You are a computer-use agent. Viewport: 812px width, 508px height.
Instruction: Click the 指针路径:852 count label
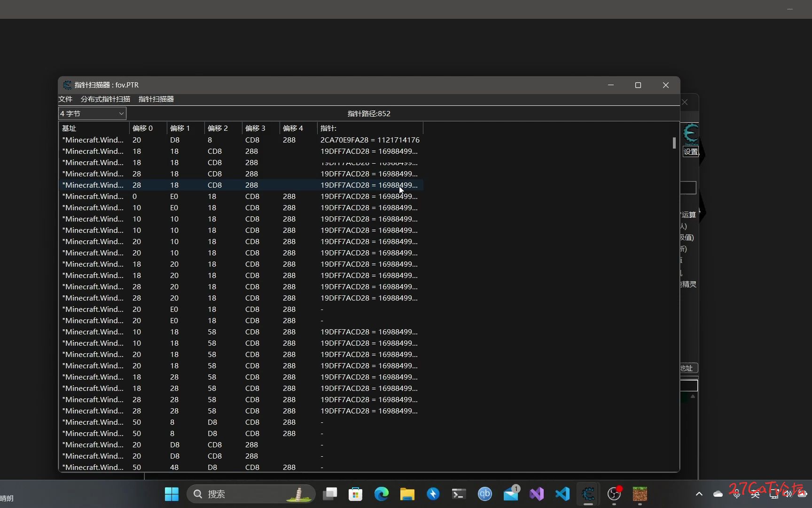pos(369,113)
